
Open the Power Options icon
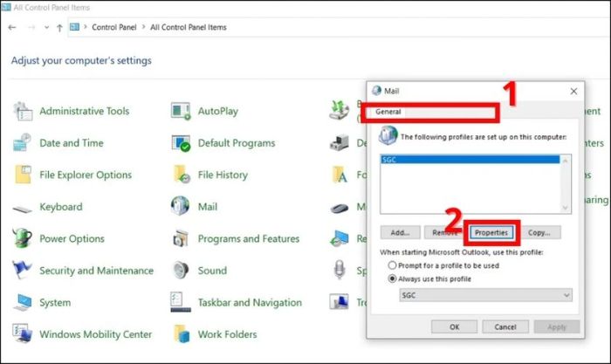click(22, 238)
